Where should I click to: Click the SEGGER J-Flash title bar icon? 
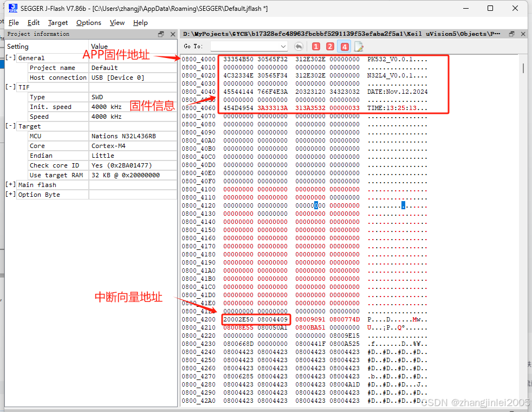[13, 8]
